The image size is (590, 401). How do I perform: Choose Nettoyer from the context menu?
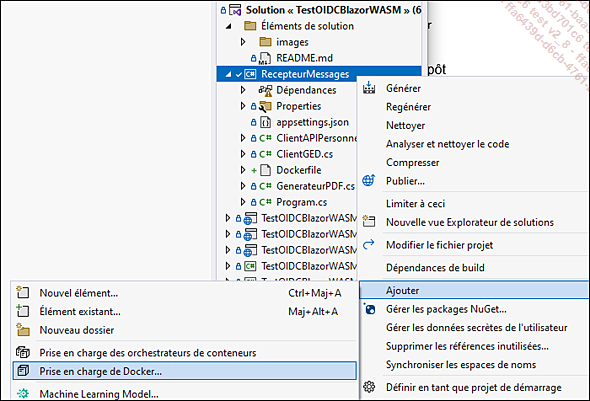tap(405, 125)
